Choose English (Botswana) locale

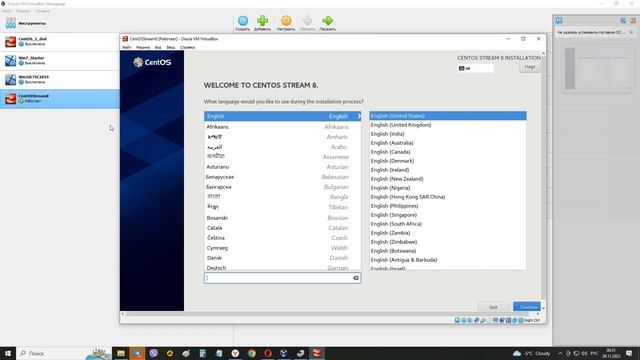click(448, 251)
